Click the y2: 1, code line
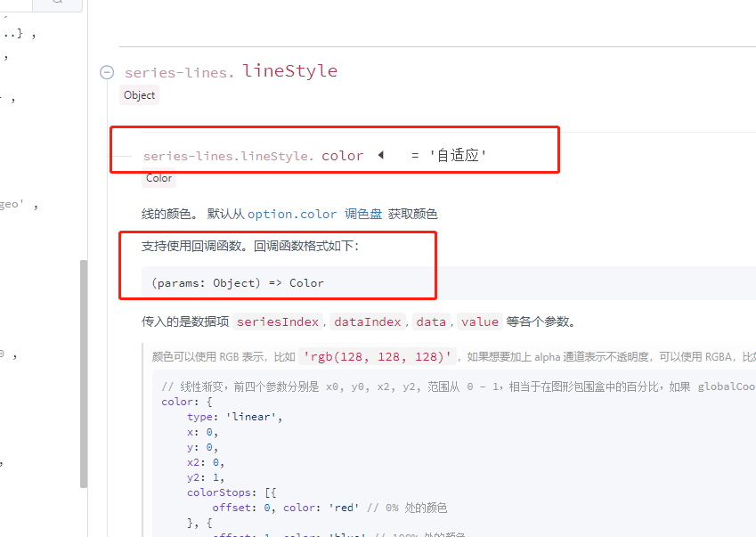The width and height of the screenshot is (756, 537). click(206, 477)
